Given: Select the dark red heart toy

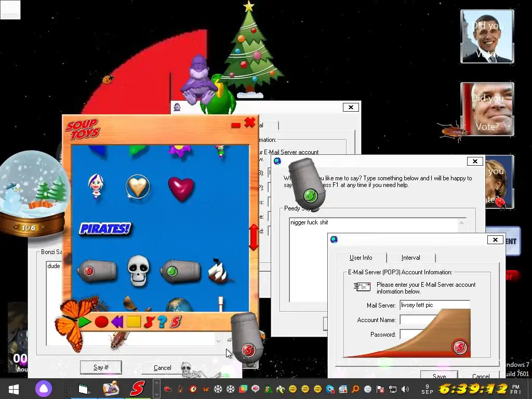Looking at the screenshot, I should pos(181,188).
